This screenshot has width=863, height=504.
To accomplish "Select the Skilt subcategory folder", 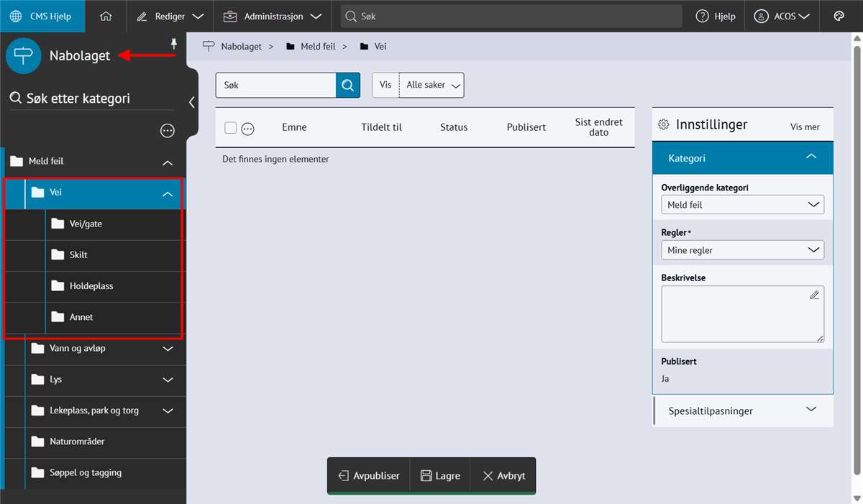I will pos(78,255).
